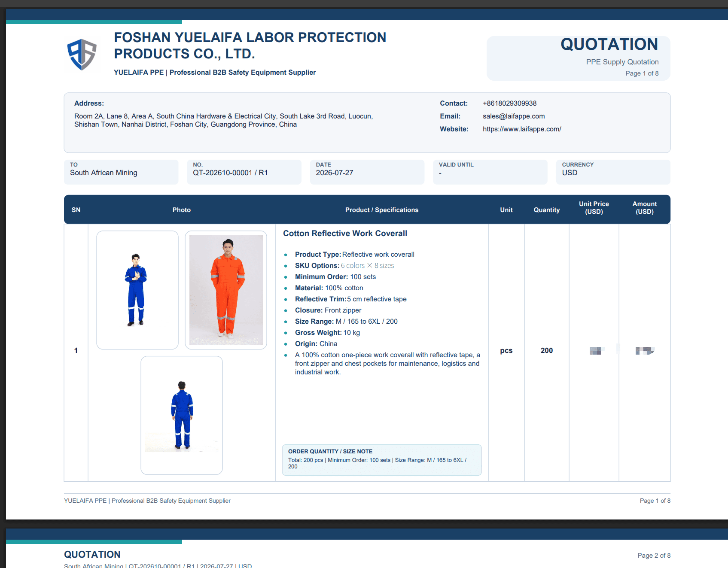Click the company address text block

click(x=223, y=121)
